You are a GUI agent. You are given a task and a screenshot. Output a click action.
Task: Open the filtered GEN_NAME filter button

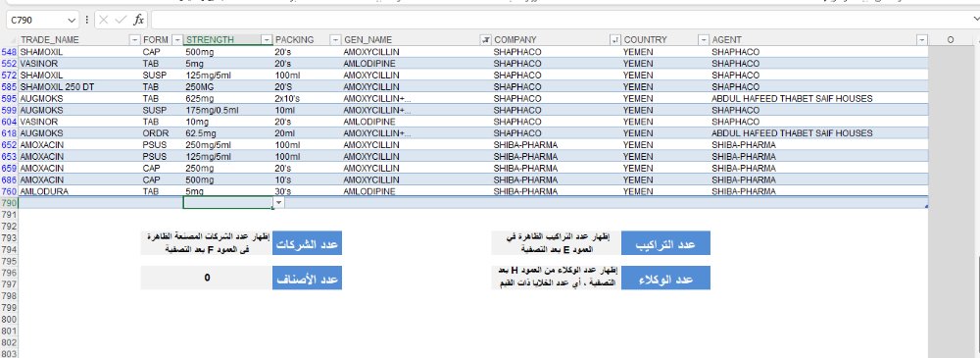(486, 40)
